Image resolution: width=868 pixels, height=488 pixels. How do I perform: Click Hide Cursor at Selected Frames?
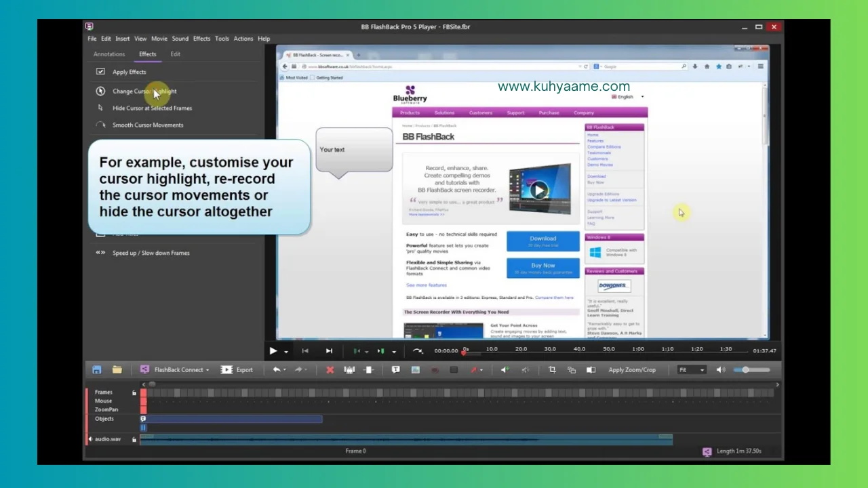click(152, 108)
